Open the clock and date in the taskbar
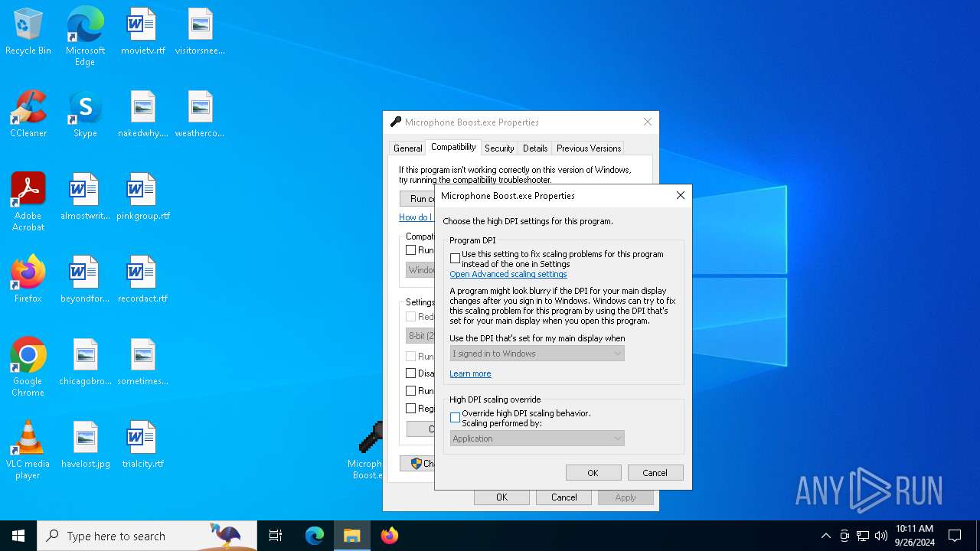980x551 pixels. (915, 536)
